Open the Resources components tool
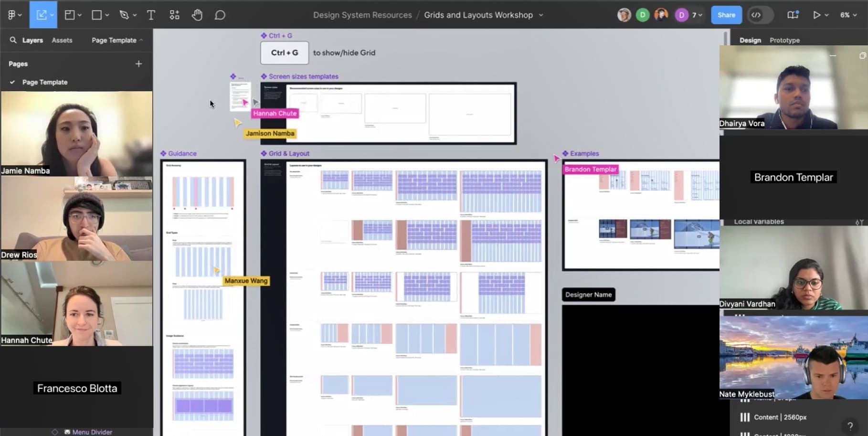Screen dimensions: 868x436 (175, 15)
